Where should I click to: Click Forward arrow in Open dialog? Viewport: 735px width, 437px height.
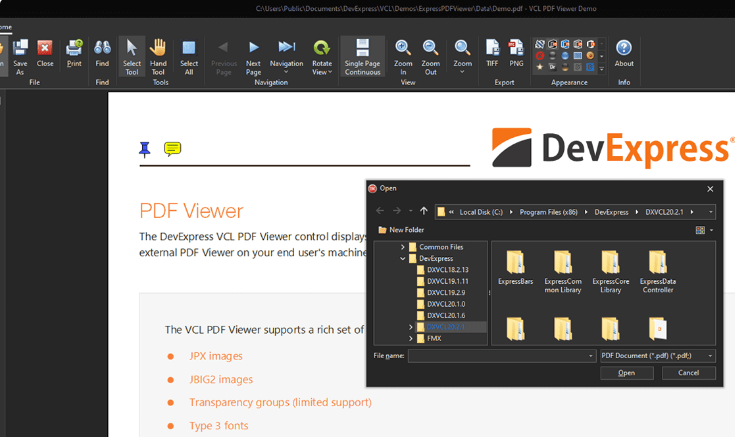pos(397,211)
